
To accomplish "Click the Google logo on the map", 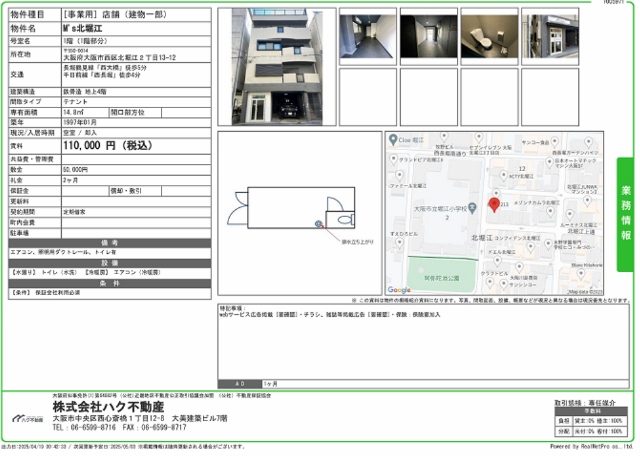I will coord(399,290).
